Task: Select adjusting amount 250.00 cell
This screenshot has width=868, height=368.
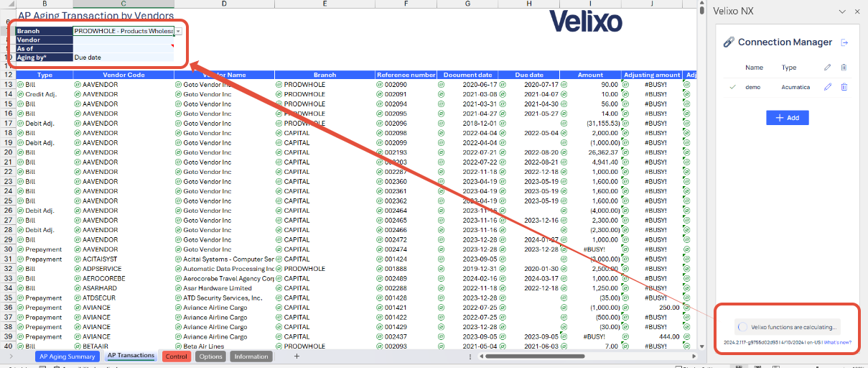Action: pyautogui.click(x=652, y=308)
